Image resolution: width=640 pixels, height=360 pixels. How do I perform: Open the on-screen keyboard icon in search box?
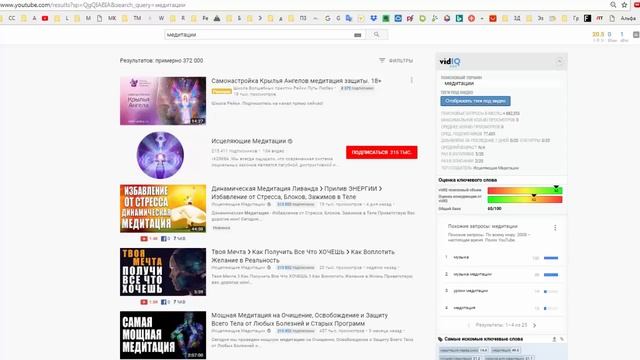[x=358, y=35]
